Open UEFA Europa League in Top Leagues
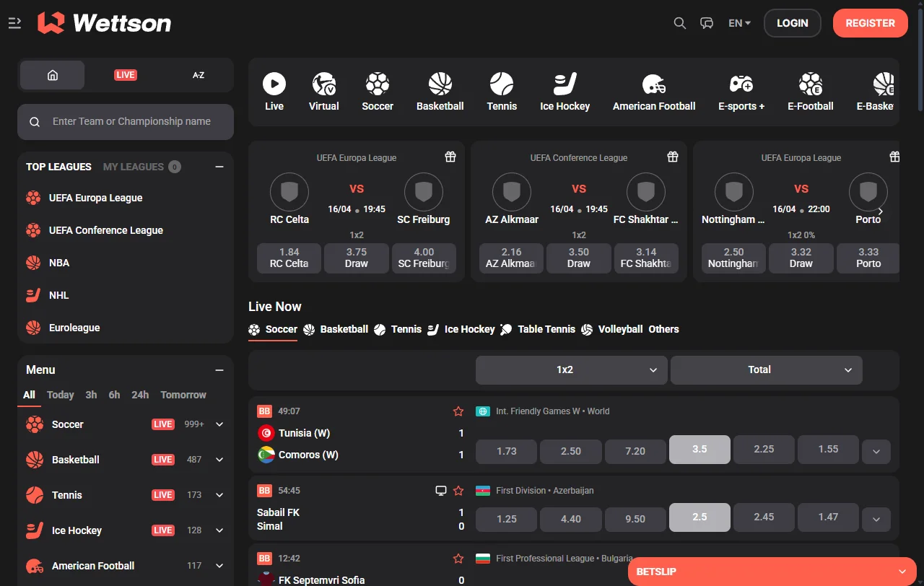Image resolution: width=924 pixels, height=586 pixels. click(95, 198)
